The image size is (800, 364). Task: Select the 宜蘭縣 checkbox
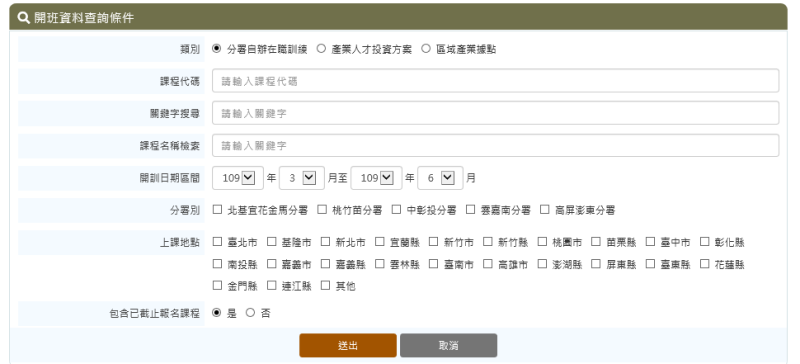380,241
